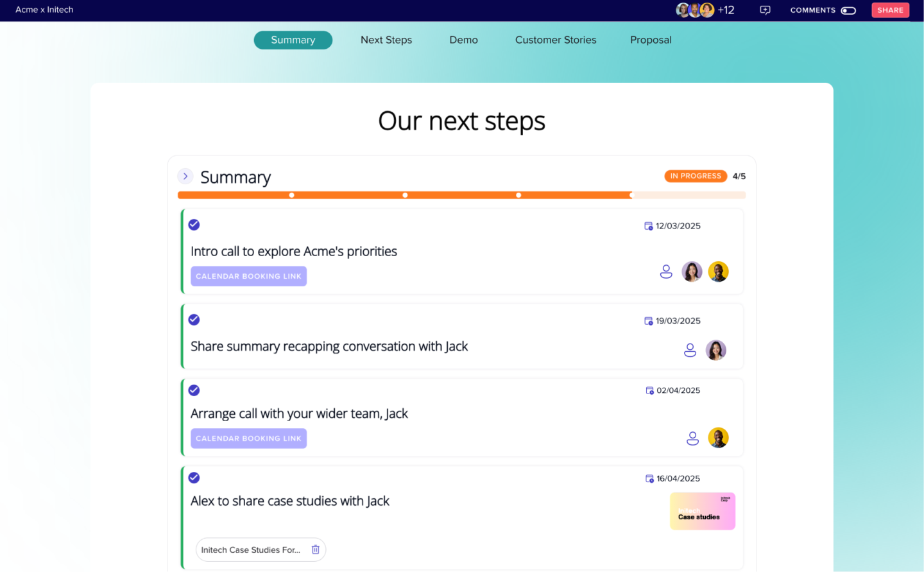Click calendar icon next to 16/04/2025
Image resolution: width=924 pixels, height=572 pixels.
click(x=649, y=479)
